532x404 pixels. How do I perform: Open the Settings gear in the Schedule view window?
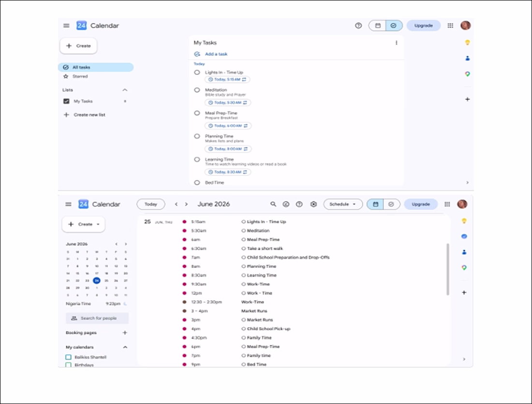pyautogui.click(x=313, y=204)
